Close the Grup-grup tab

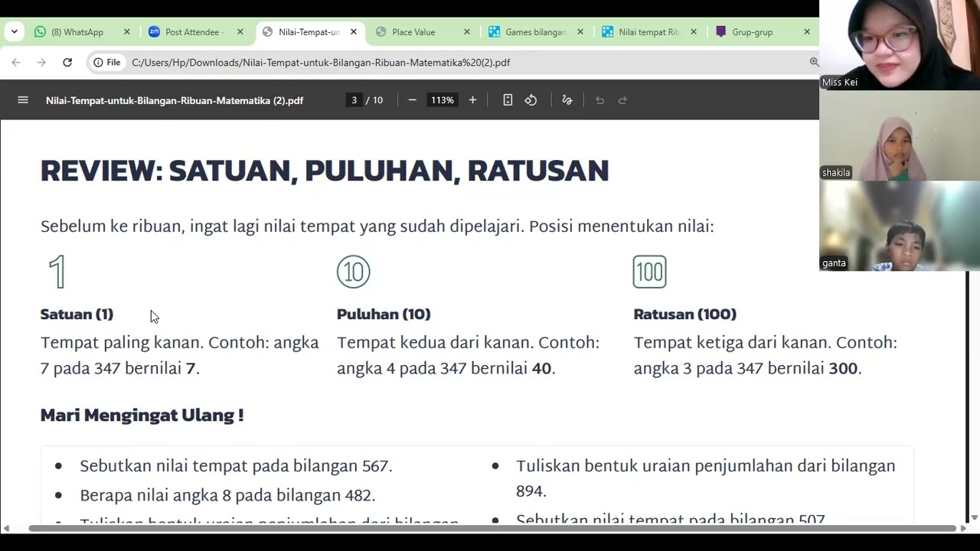click(807, 32)
